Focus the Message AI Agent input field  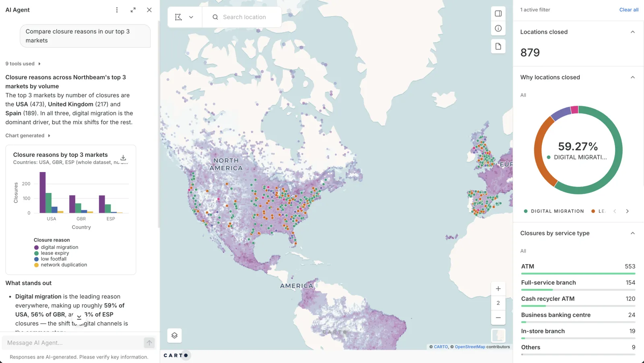(x=74, y=343)
